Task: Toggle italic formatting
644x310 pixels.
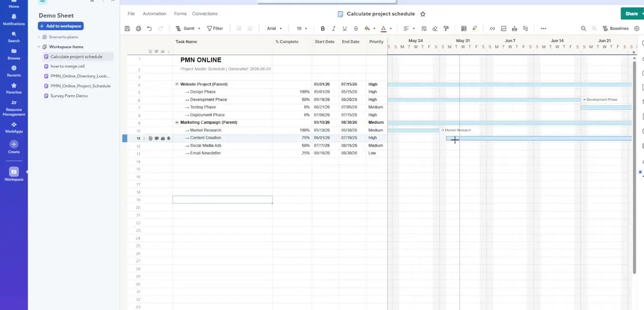Action: click(x=333, y=29)
